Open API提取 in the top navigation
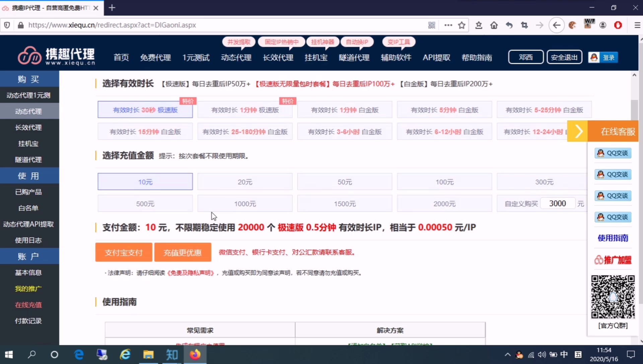The width and height of the screenshot is (643, 364). (x=436, y=58)
